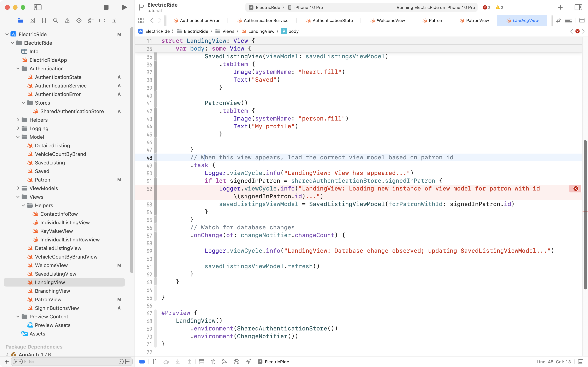The height and width of the screenshot is (367, 588).
Task: Toggle breakpoints activation in debug bar
Action: [x=143, y=362]
